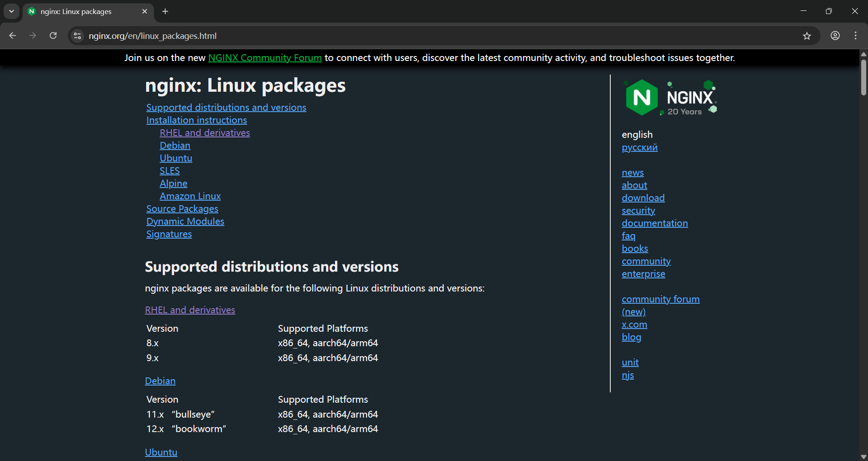
Task: Select the nginx: Linux packages tab
Action: coord(88,11)
